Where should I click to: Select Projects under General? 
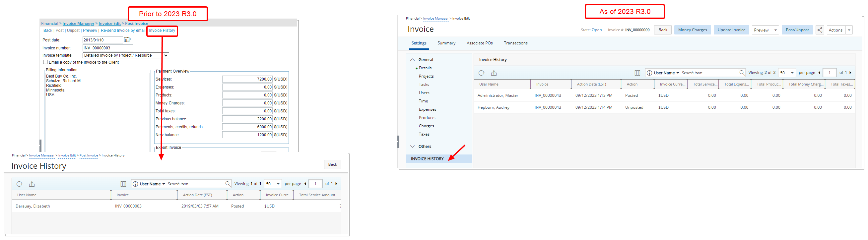(426, 77)
